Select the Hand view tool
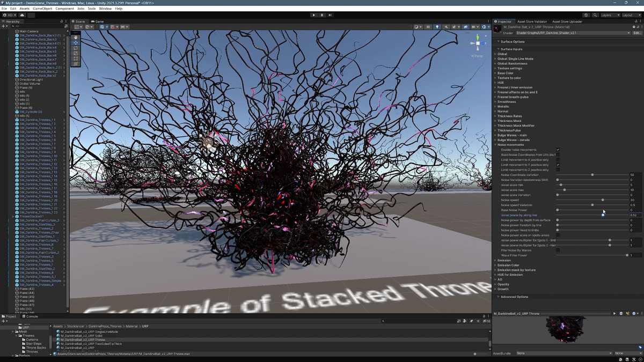Image resolution: width=644 pixels, height=362 pixels. pos(76,37)
